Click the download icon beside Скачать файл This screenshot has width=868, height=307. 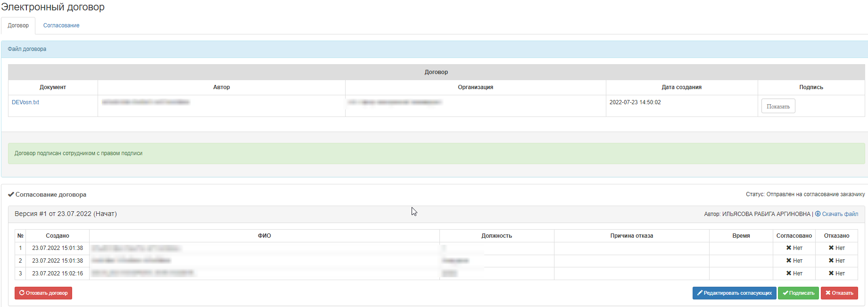[818, 214]
